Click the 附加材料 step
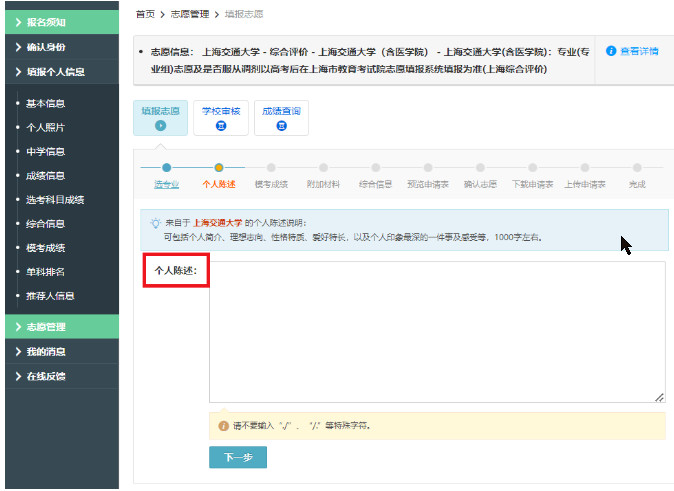Screen dimensions: 674x491 coord(323,184)
